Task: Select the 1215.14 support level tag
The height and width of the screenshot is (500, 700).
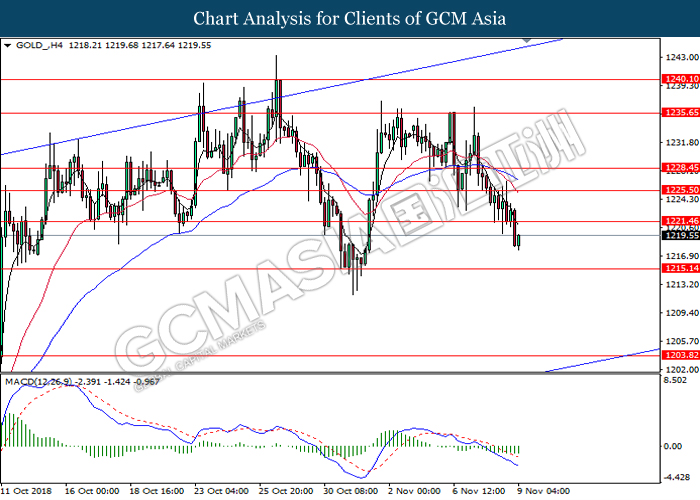Action: click(681, 268)
